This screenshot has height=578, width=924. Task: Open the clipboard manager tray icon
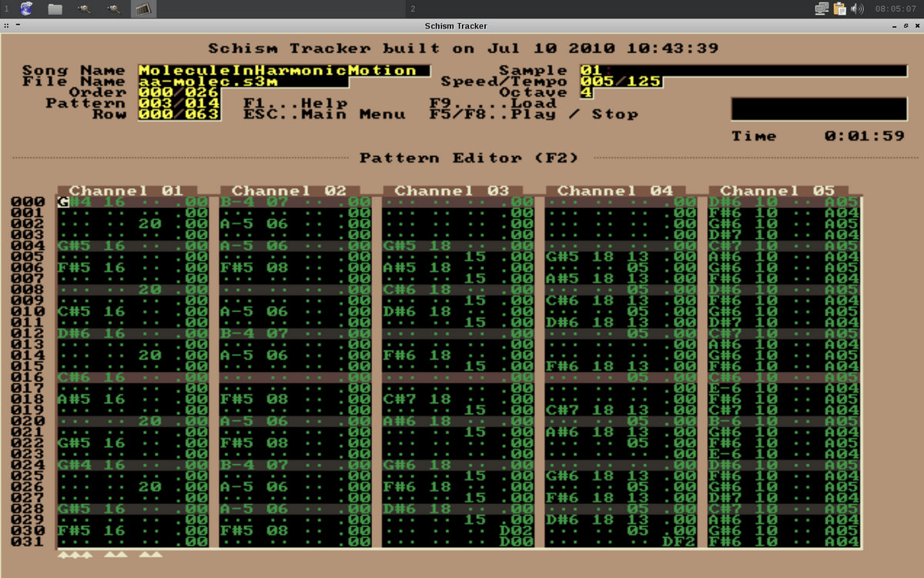(839, 9)
